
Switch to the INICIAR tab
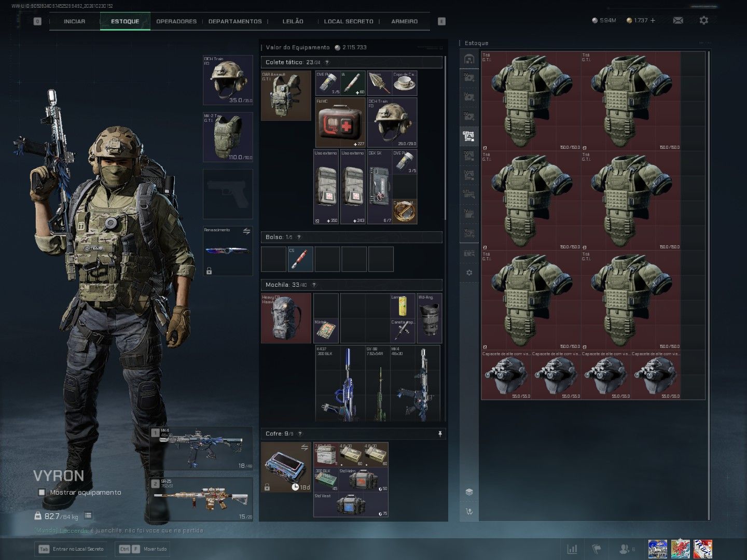coord(75,21)
